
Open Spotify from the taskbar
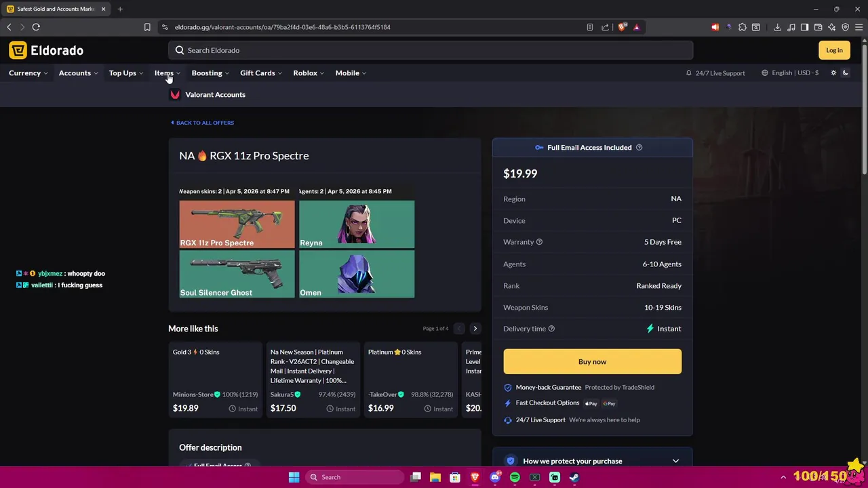pyautogui.click(x=515, y=477)
